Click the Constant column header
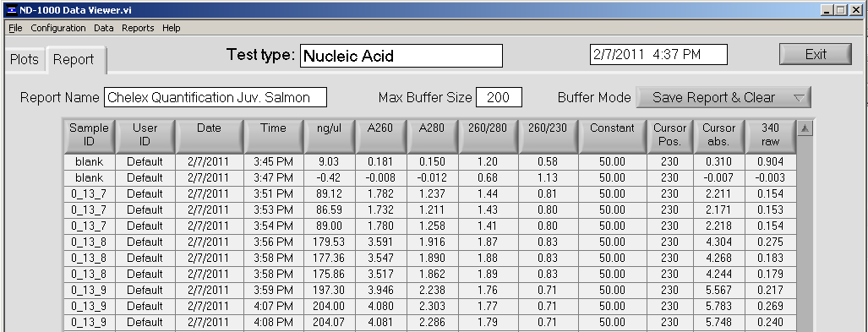868x332 pixels. (613, 135)
